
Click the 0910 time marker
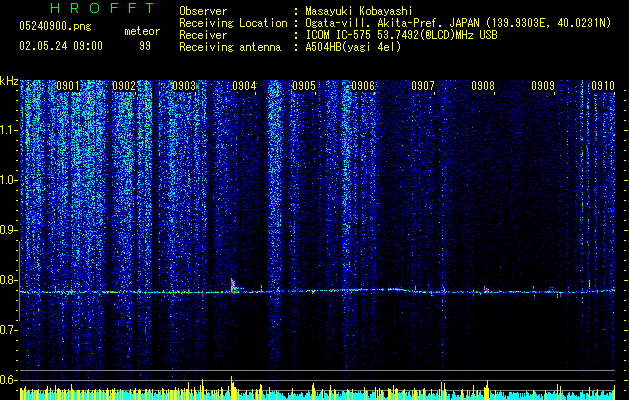tap(603, 86)
